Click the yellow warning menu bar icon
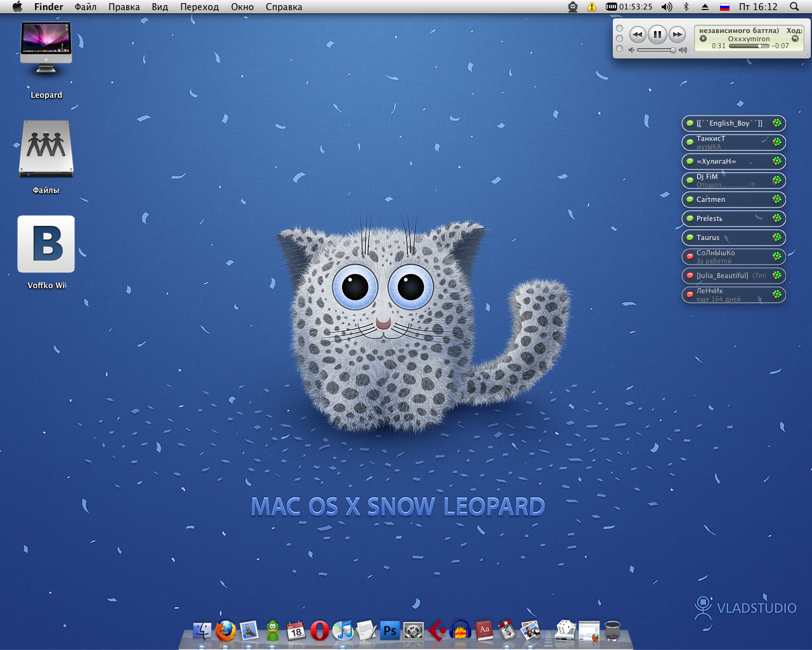 click(x=592, y=7)
